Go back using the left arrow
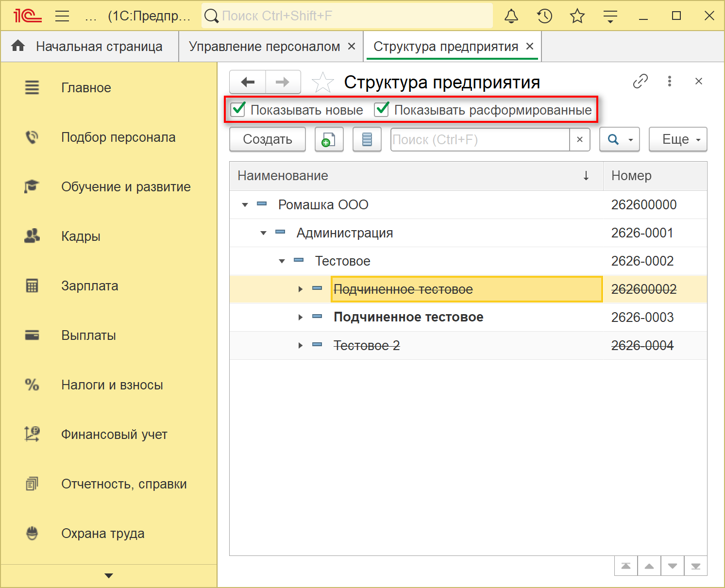Image resolution: width=725 pixels, height=588 pixels. pos(248,82)
